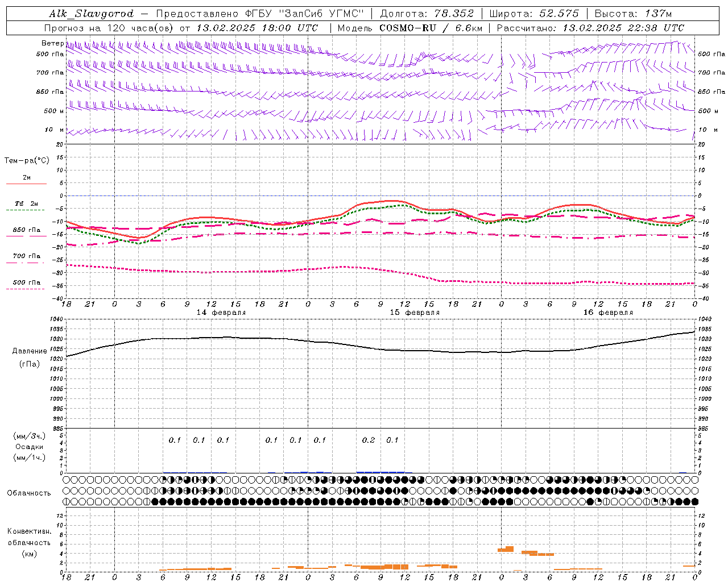728x582 pixels.
Task: Click the Осадки precipitation label
Action: point(29,447)
